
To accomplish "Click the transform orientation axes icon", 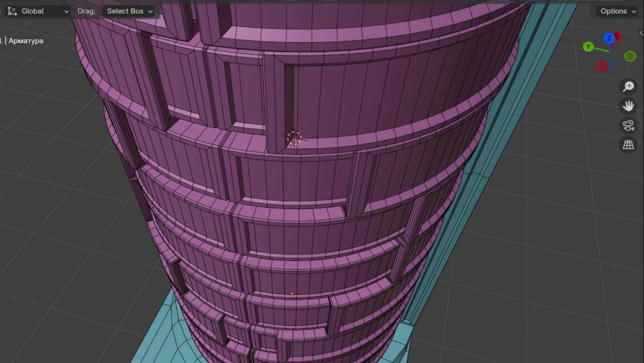I will 12,11.
